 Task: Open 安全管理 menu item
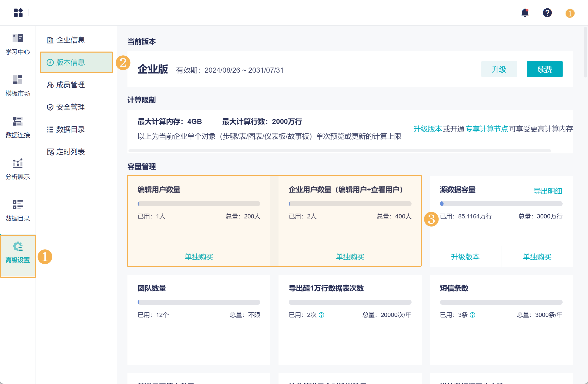coord(70,107)
